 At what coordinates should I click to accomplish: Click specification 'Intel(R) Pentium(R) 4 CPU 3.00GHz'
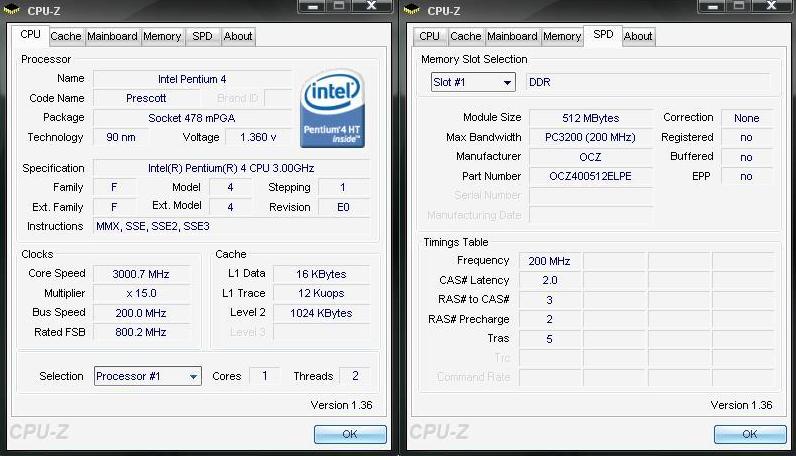231,168
